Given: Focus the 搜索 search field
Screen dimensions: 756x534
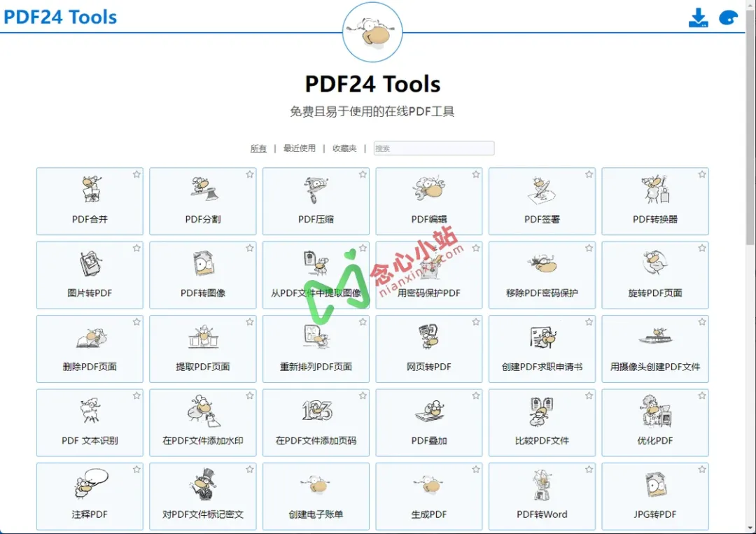Looking at the screenshot, I should (434, 148).
